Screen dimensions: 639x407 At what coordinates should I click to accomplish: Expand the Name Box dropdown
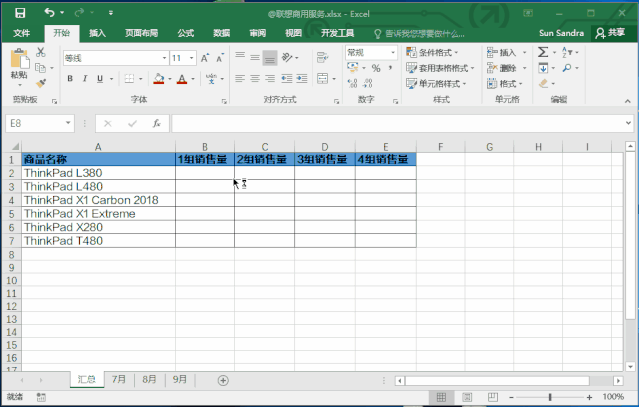coord(68,123)
